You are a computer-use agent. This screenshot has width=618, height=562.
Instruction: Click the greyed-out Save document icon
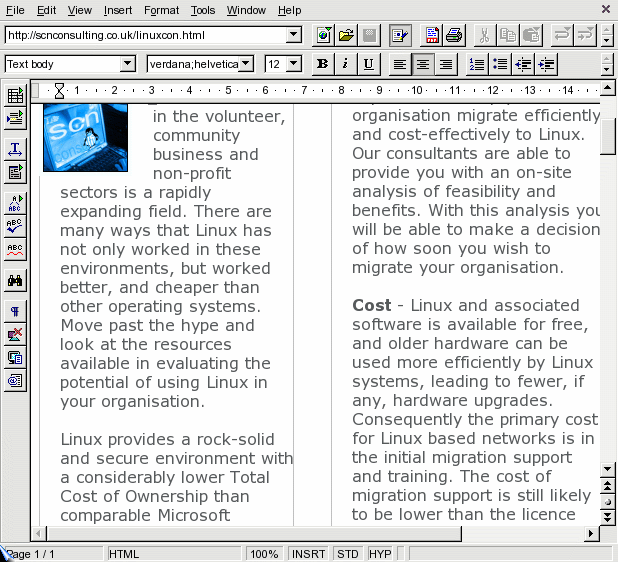pos(369,35)
